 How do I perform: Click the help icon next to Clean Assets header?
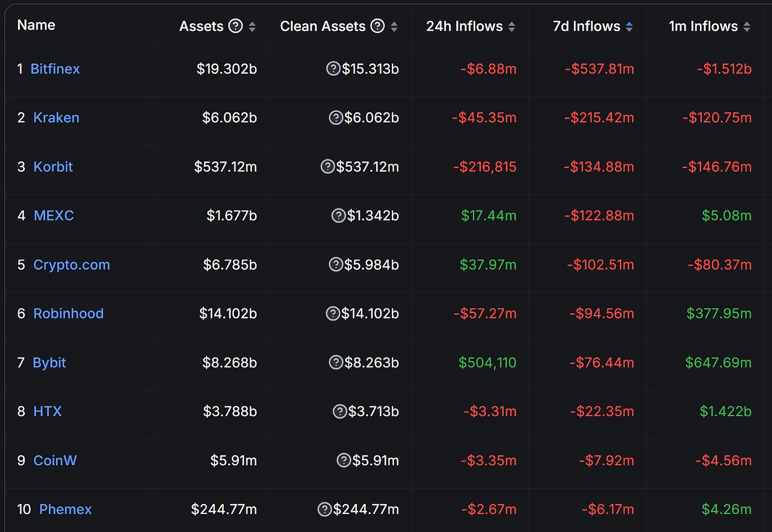coord(378,26)
